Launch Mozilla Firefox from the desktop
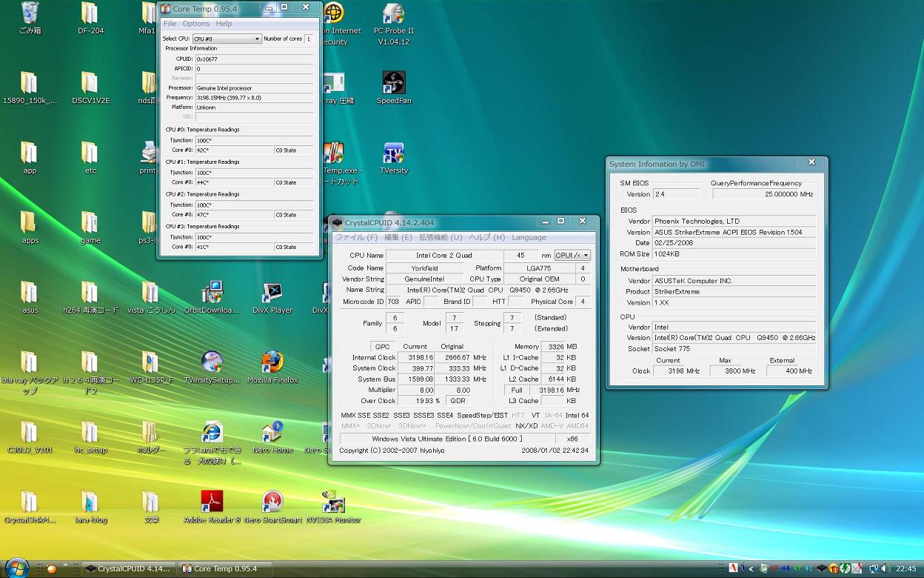The image size is (924, 578). pos(272,366)
